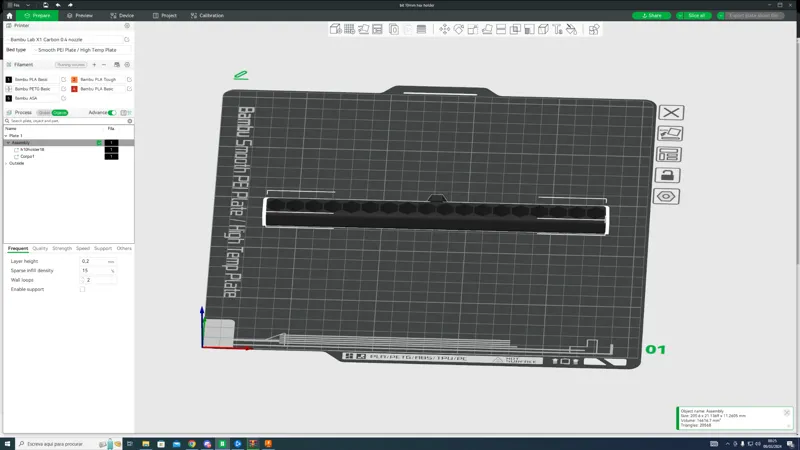
Task: Toggle the Advance switch
Action: (x=112, y=113)
